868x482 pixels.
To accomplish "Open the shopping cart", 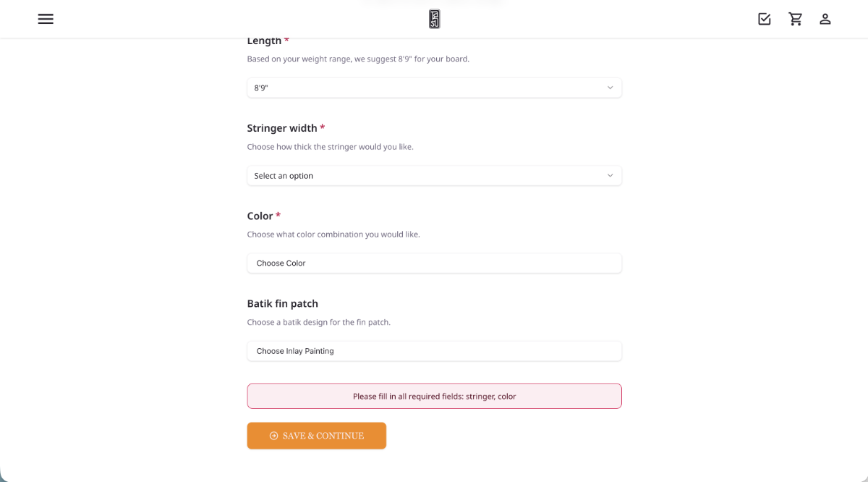I will point(796,19).
